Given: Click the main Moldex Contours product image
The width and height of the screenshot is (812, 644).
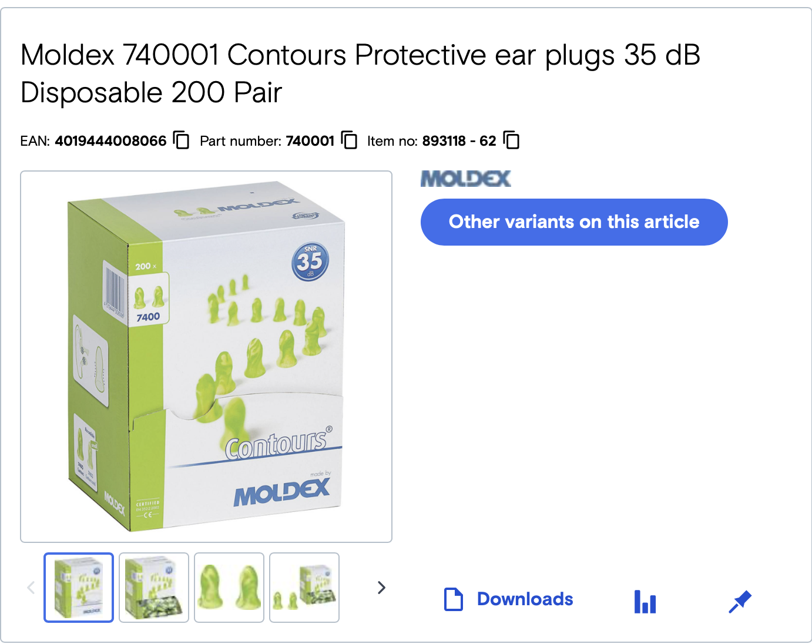Looking at the screenshot, I should 206,357.
